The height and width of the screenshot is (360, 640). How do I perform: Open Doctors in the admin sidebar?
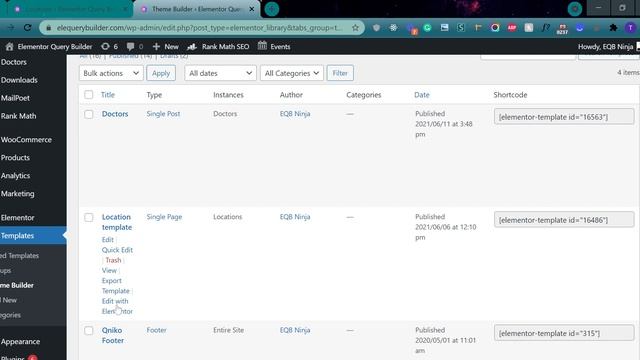pyautogui.click(x=14, y=62)
